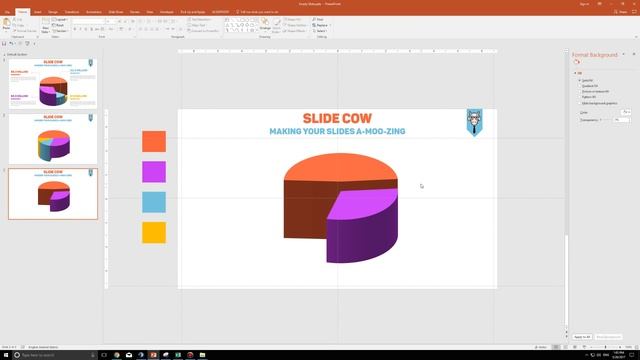Select slide 1 thumbnail in the panel
The height and width of the screenshot is (360, 640).
click(53, 83)
